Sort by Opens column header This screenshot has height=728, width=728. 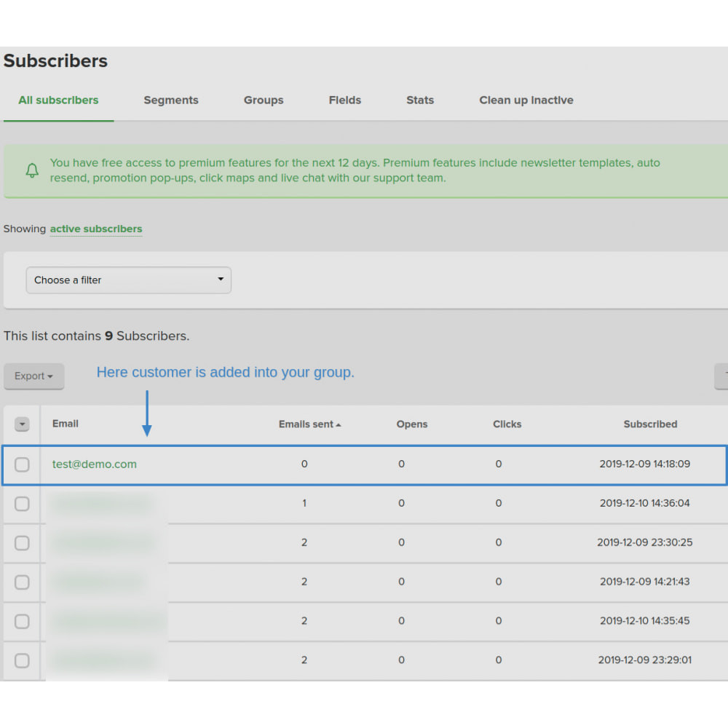coord(412,424)
